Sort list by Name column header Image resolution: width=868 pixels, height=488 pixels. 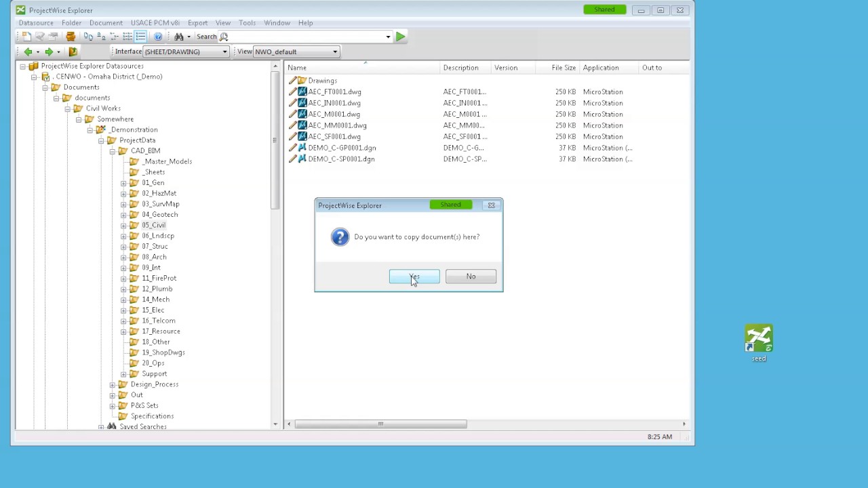(x=362, y=68)
